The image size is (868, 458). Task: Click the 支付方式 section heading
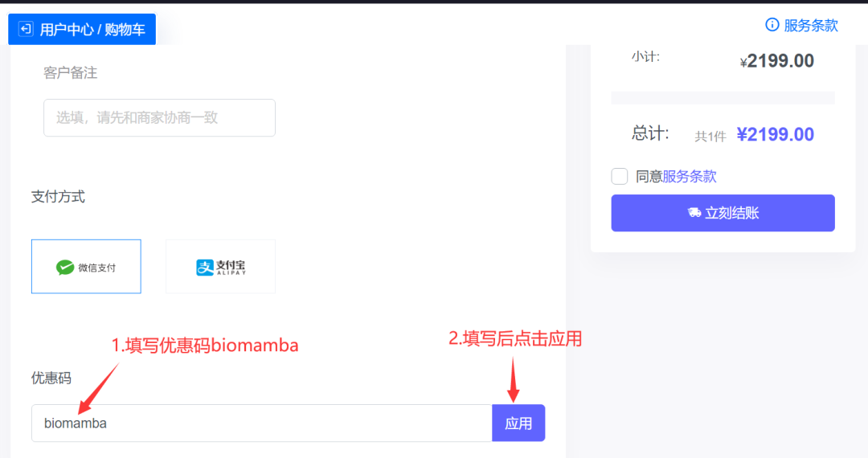click(58, 196)
